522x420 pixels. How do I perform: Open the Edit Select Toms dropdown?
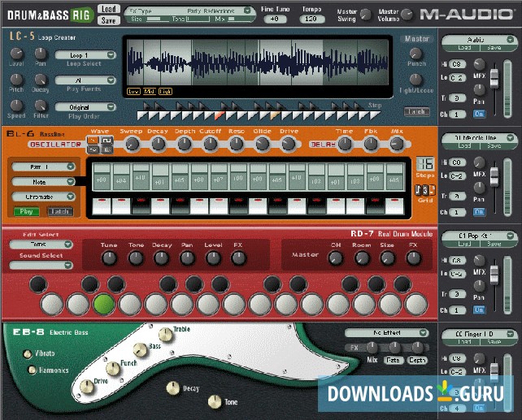[x=41, y=245]
